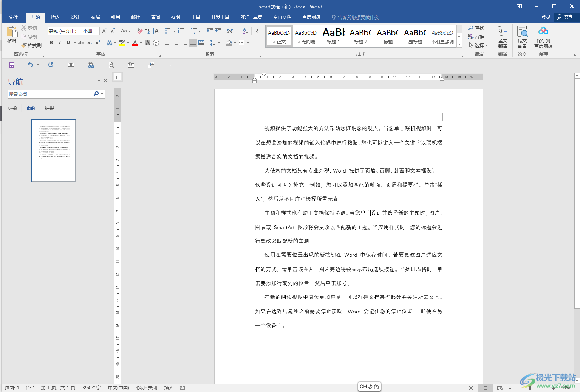
Task: Increase font size with the grow font icon
Action: click(x=104, y=31)
